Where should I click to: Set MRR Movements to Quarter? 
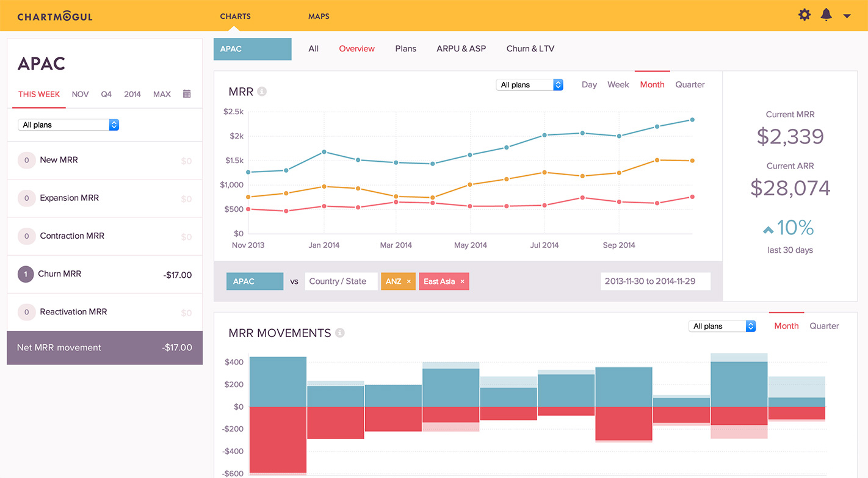(x=824, y=326)
